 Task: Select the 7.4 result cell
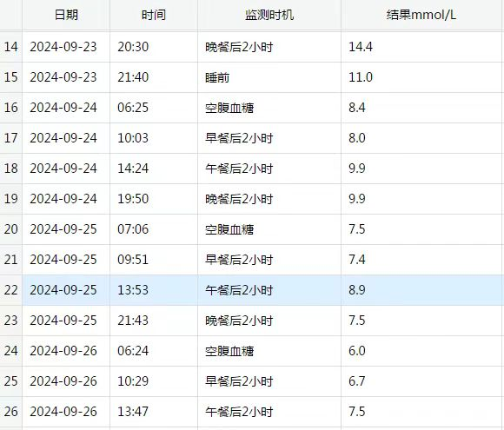pyautogui.click(x=422, y=260)
